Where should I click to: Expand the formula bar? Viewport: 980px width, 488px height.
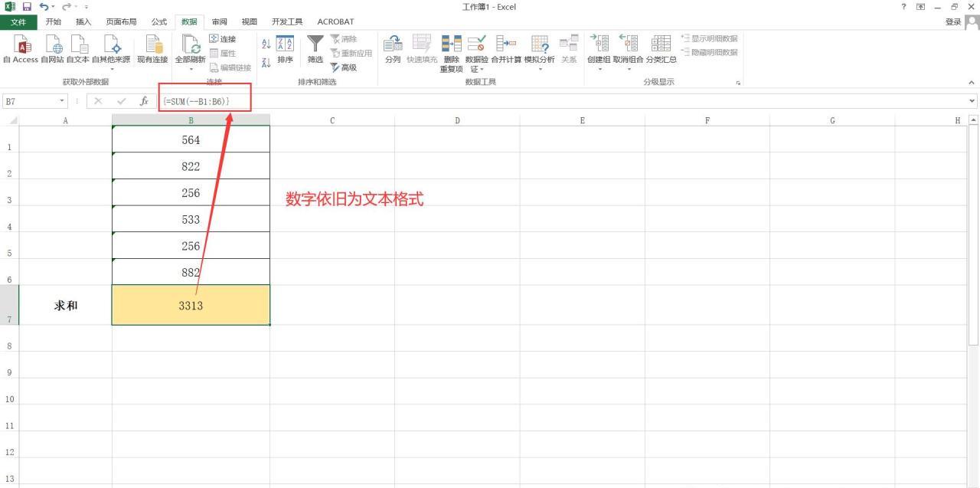click(972, 101)
